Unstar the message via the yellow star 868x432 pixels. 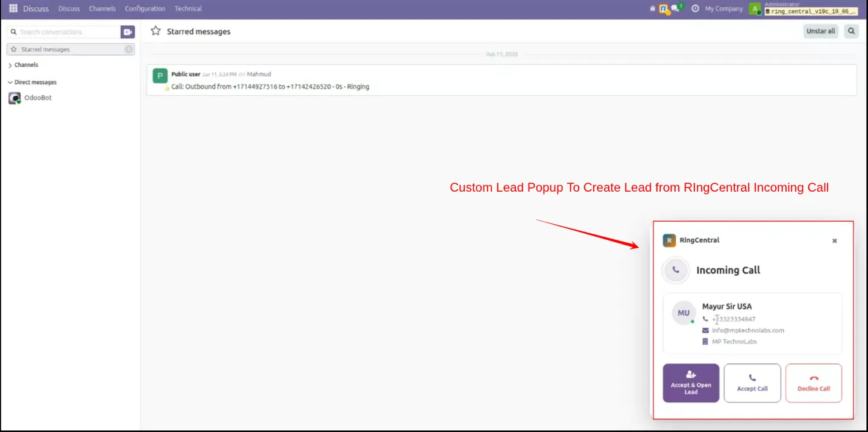[x=167, y=88]
